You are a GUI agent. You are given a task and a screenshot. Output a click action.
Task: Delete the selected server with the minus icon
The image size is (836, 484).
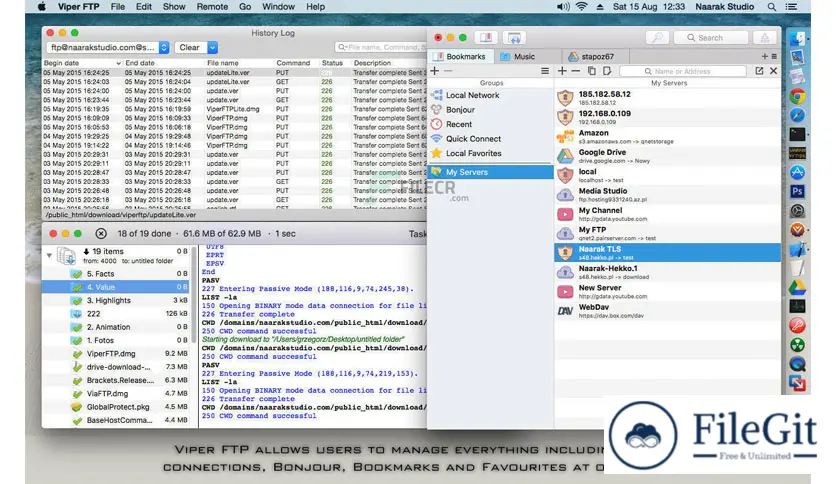[x=576, y=71]
